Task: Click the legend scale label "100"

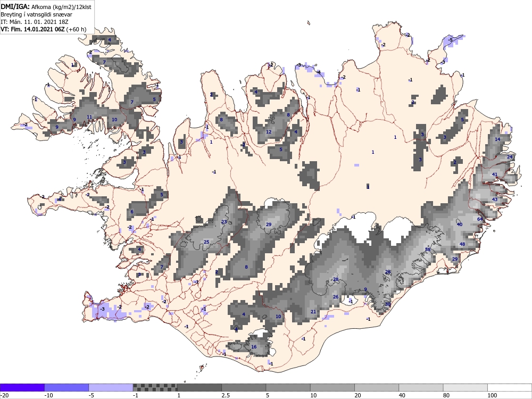Action: coord(492,395)
